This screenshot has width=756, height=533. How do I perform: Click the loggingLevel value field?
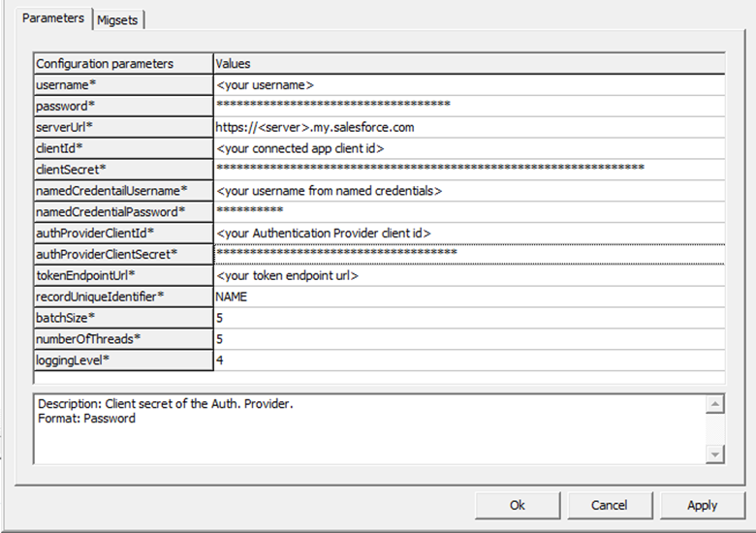click(469, 361)
